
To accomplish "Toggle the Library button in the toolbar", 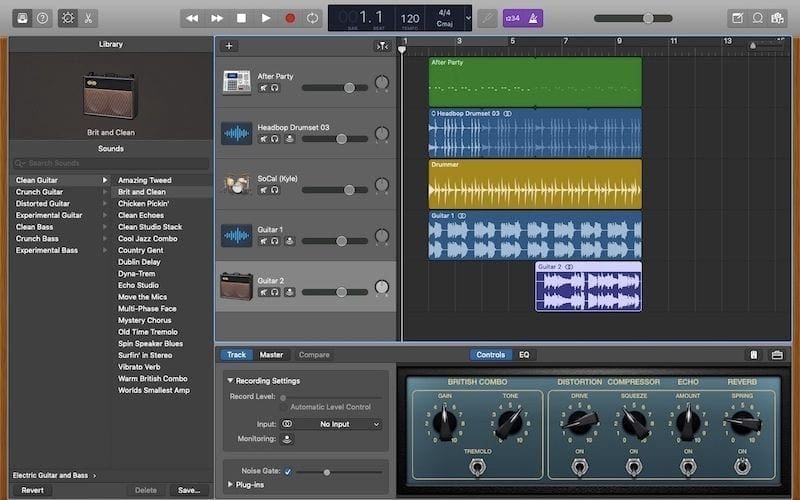I will (22, 18).
